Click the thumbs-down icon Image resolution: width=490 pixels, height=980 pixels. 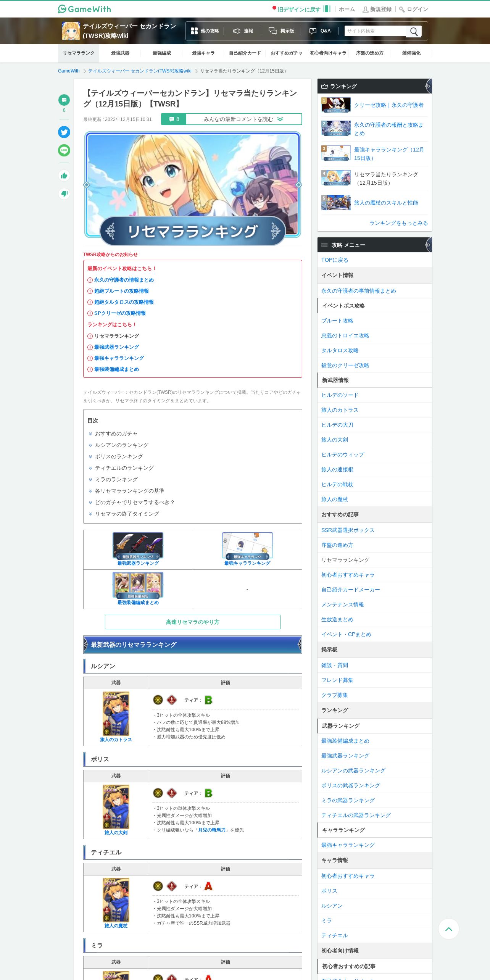point(64,193)
